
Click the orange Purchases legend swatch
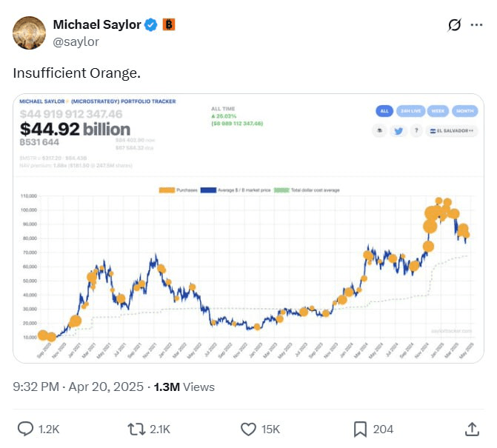(167, 190)
